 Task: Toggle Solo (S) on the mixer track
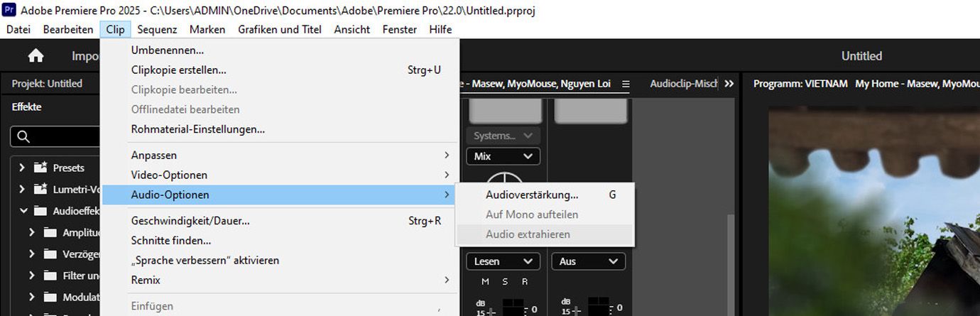505,282
